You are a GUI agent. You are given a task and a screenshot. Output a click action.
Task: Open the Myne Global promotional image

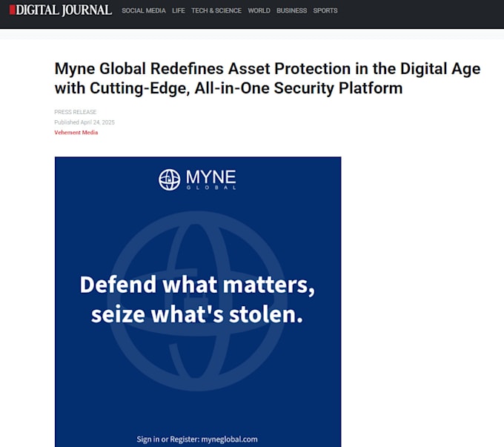click(x=198, y=302)
